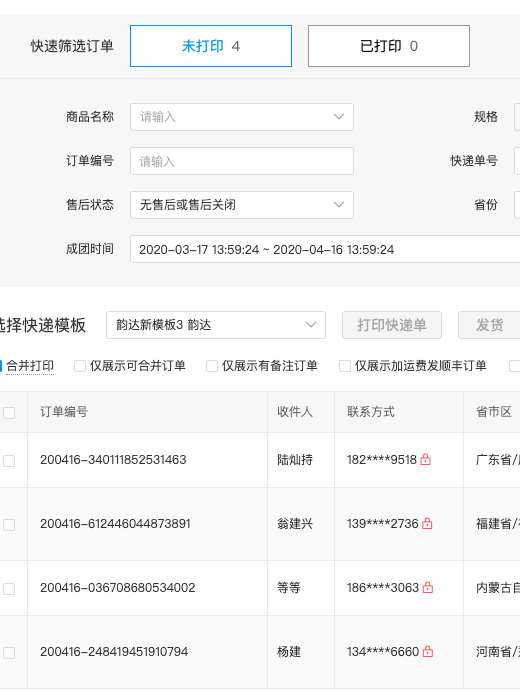This screenshot has height=690, width=520.
Task: Open the express template dropdown 韵达新模板3 韵达
Action: (216, 325)
